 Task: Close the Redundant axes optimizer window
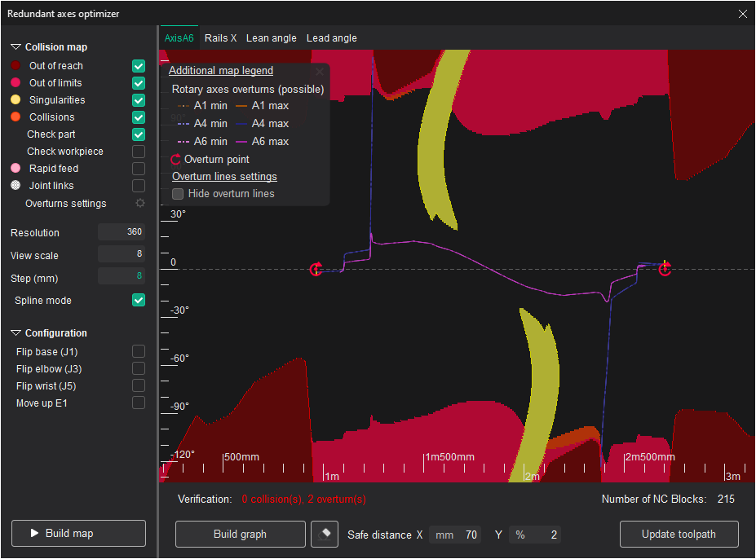[742, 14]
